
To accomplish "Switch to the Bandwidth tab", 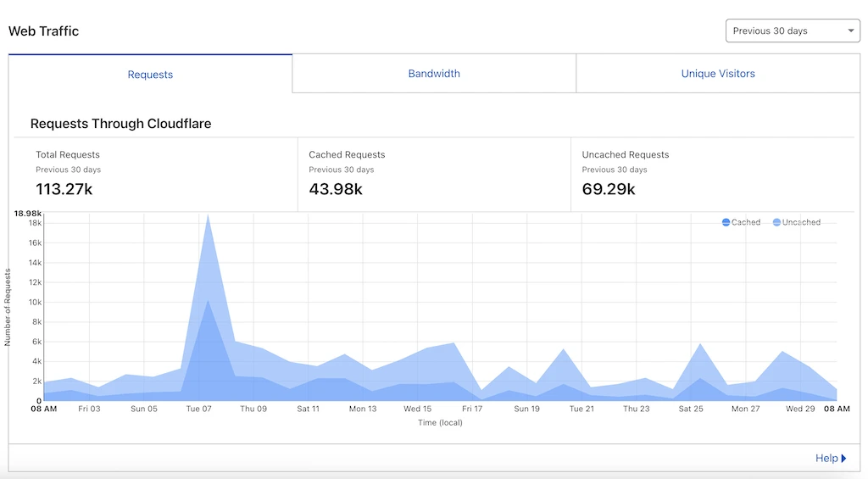I will 434,74.
